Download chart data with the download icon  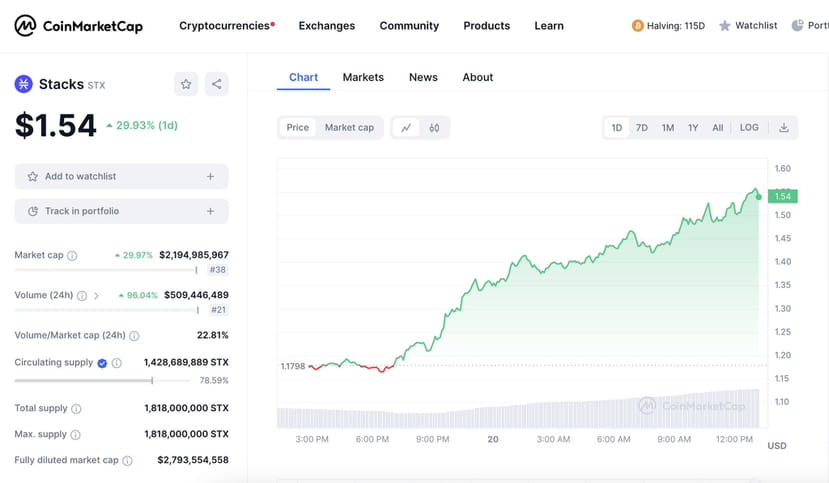784,128
